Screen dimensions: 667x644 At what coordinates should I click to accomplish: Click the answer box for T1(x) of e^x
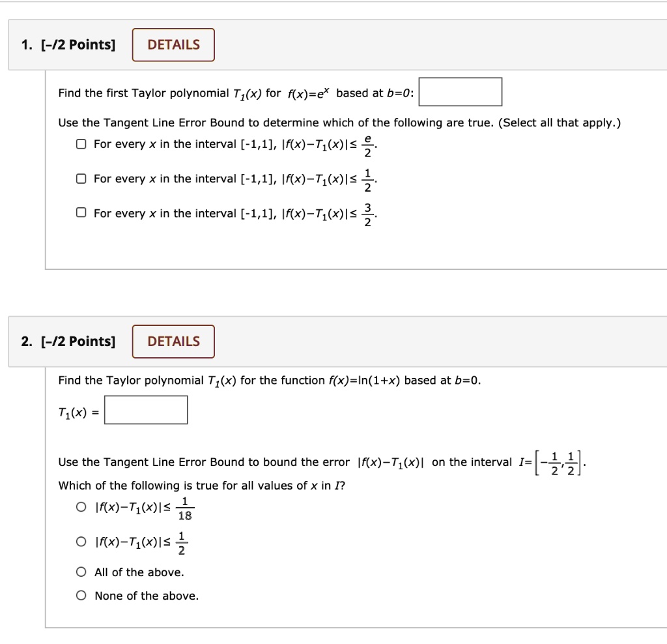[x=461, y=91]
